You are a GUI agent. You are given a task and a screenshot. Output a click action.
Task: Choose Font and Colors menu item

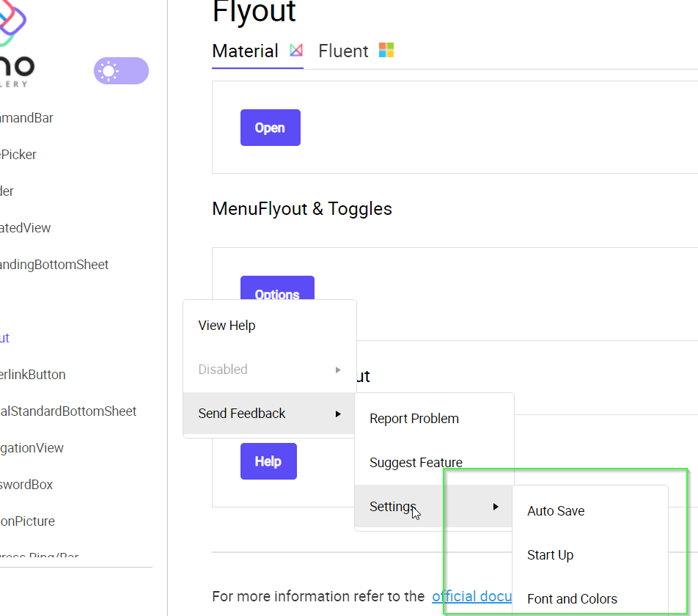572,598
